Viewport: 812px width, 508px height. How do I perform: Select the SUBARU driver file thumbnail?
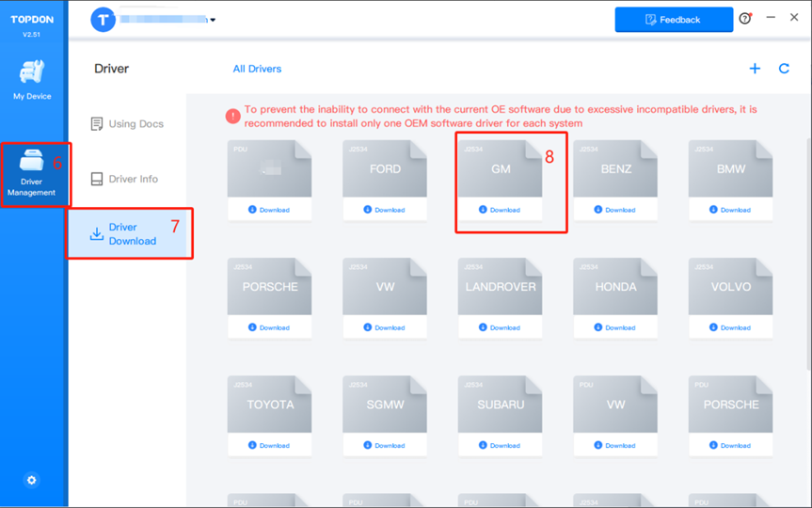(500, 404)
